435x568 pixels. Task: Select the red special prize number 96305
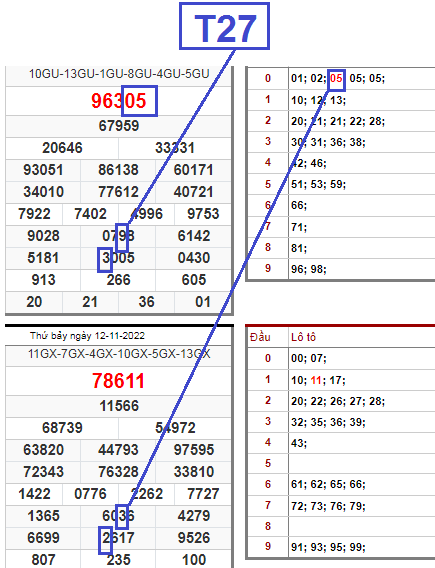119,100
